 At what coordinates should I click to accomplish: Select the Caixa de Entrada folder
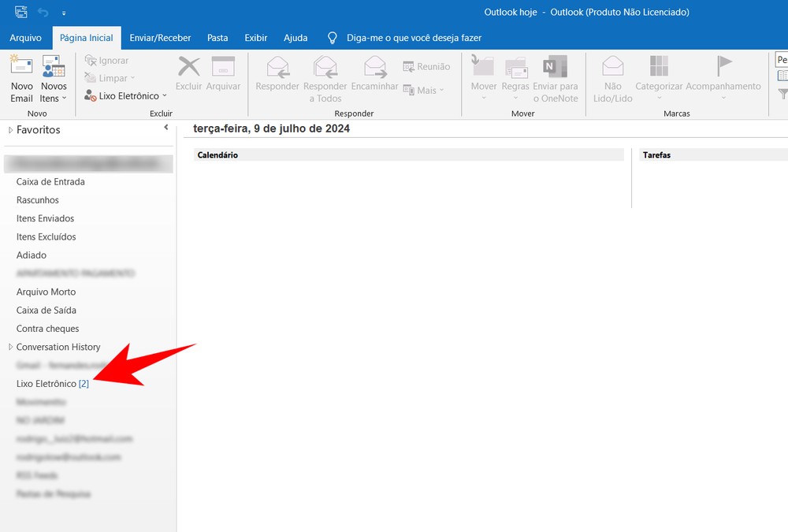(x=50, y=181)
